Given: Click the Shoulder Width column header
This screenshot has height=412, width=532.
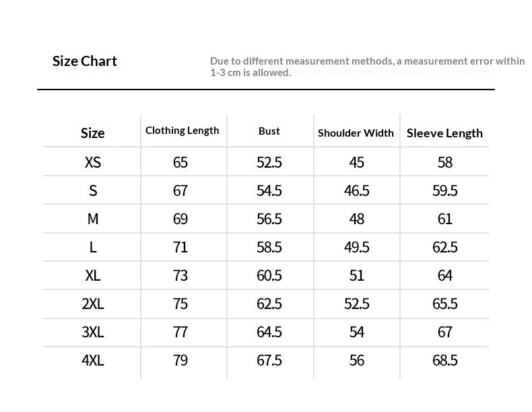Looking at the screenshot, I should coord(356,133).
